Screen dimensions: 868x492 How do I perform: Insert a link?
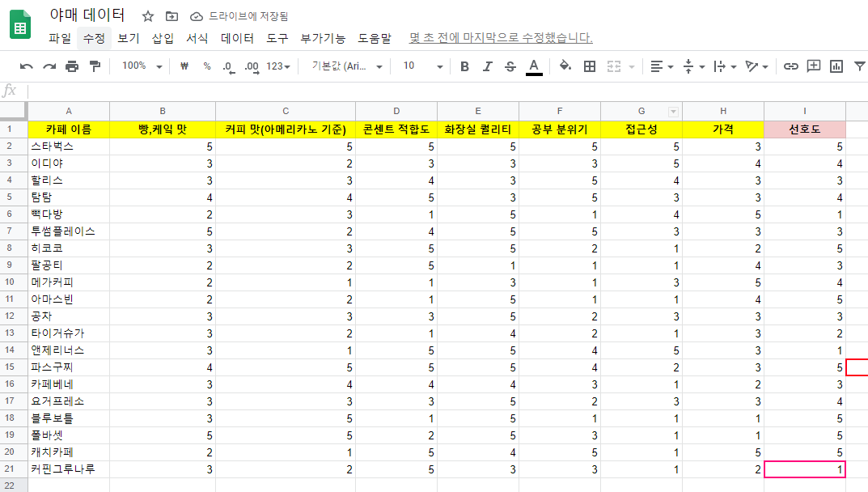tap(790, 66)
